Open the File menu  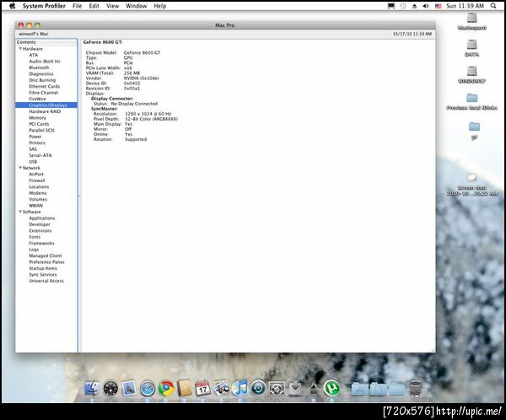pos(77,6)
